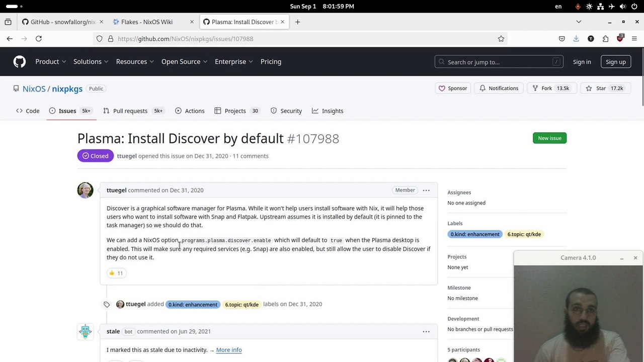Click the Closed status badge

(x=96, y=156)
